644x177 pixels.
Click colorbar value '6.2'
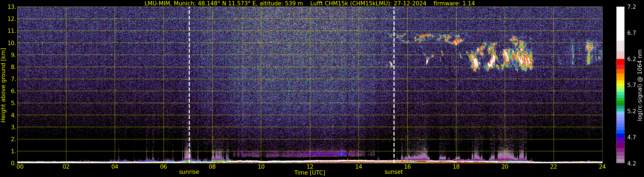632,59
